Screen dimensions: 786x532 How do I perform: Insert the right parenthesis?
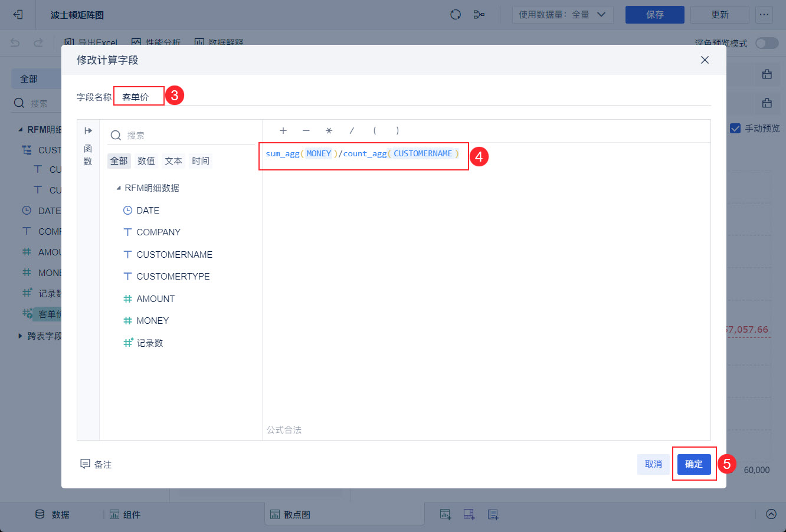(398, 131)
